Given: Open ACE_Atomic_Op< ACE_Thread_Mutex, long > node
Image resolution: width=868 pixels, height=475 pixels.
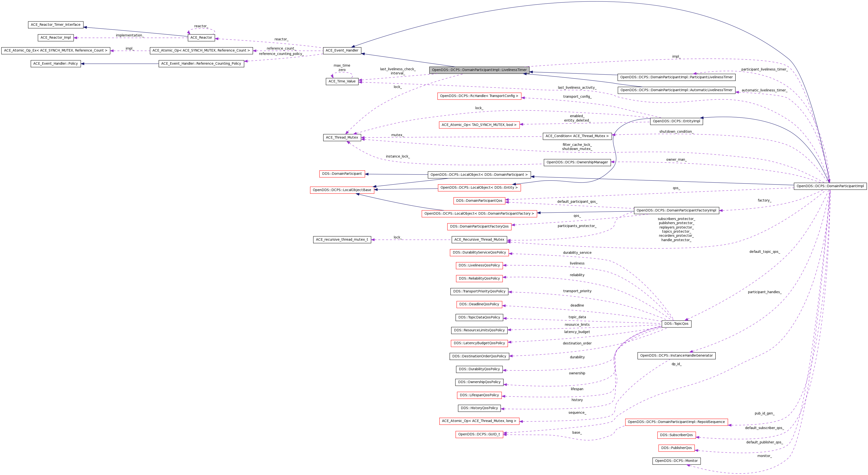Looking at the screenshot, I should [479, 421].
